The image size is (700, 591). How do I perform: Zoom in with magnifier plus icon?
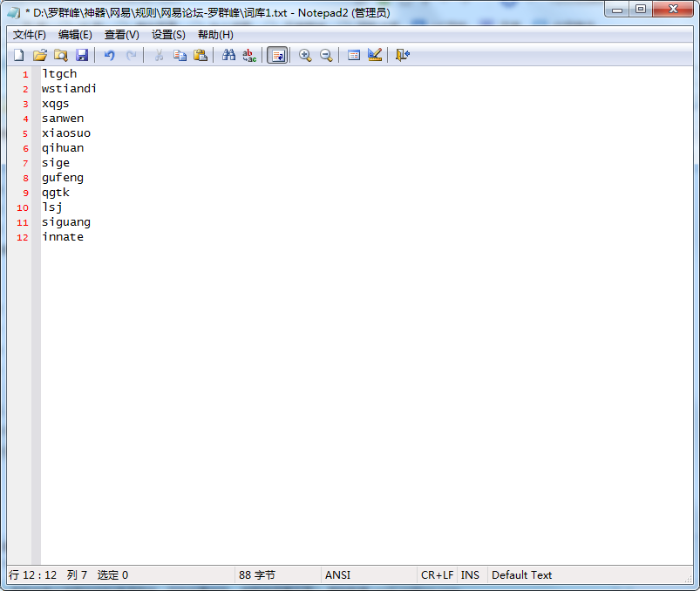pos(305,55)
